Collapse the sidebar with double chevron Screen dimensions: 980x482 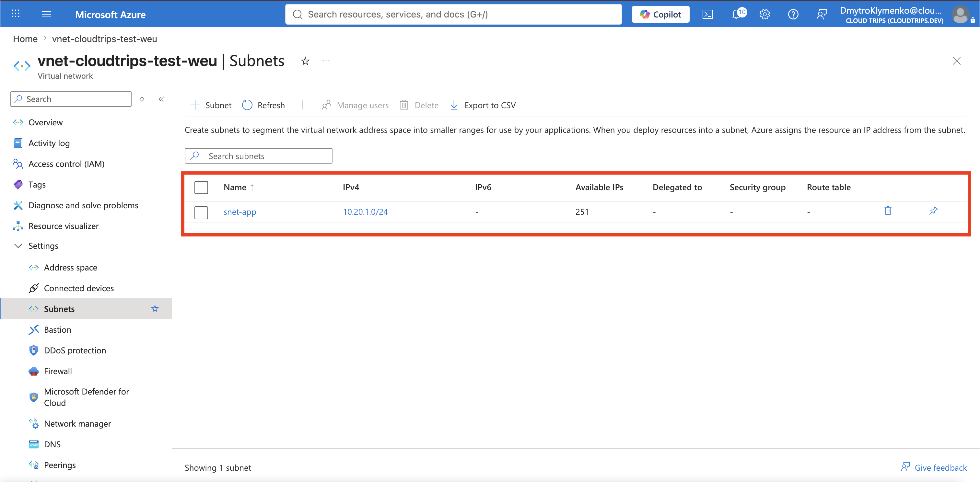coord(161,99)
